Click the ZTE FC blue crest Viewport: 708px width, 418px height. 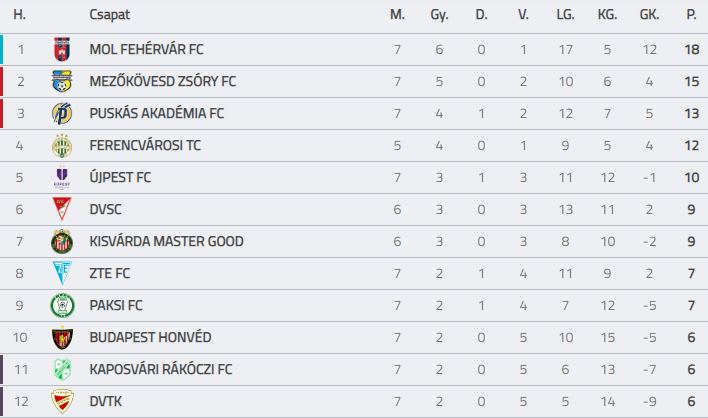(62, 273)
